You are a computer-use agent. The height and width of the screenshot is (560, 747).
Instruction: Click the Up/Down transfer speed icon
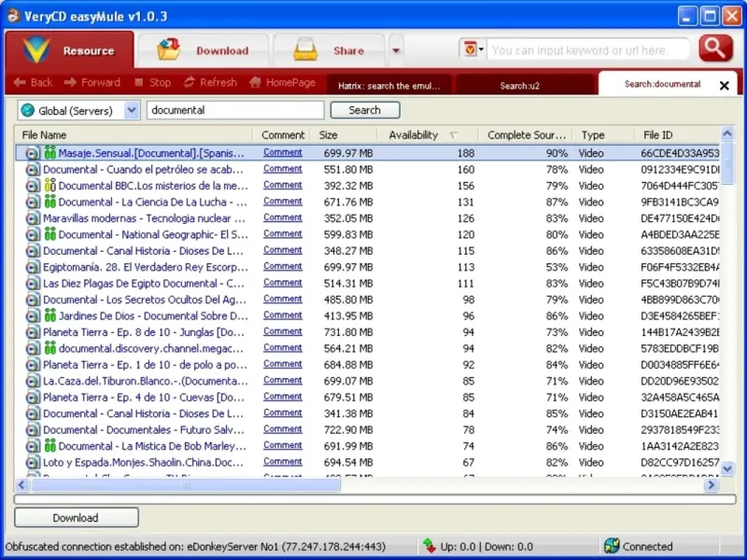[430, 546]
